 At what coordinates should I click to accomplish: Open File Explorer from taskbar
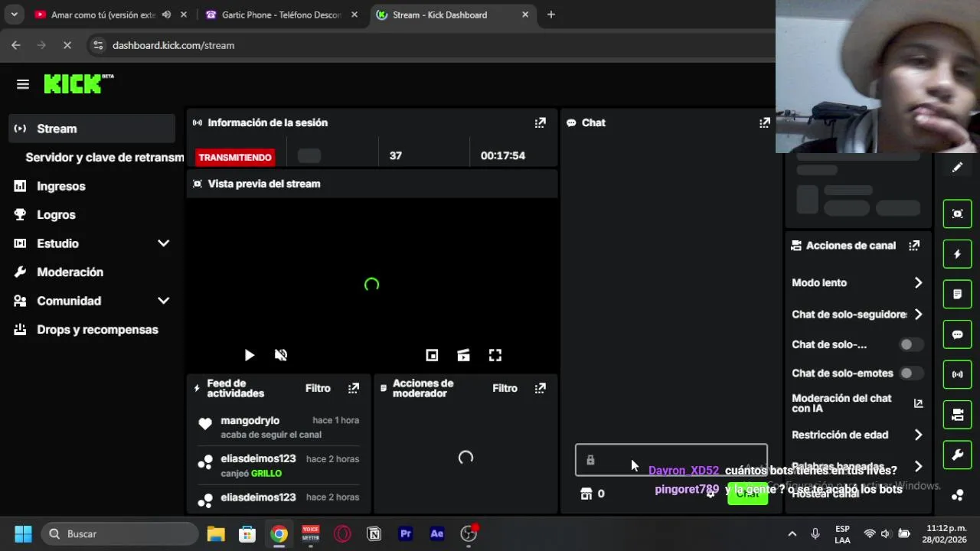[x=216, y=533]
